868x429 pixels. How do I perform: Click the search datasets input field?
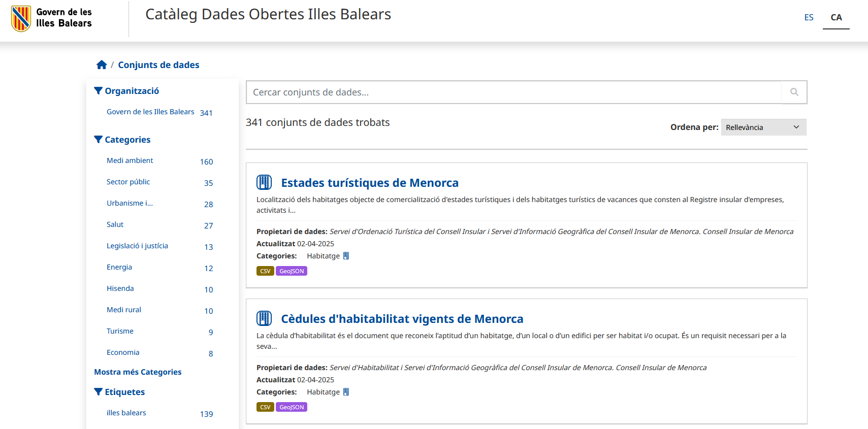[x=513, y=92]
